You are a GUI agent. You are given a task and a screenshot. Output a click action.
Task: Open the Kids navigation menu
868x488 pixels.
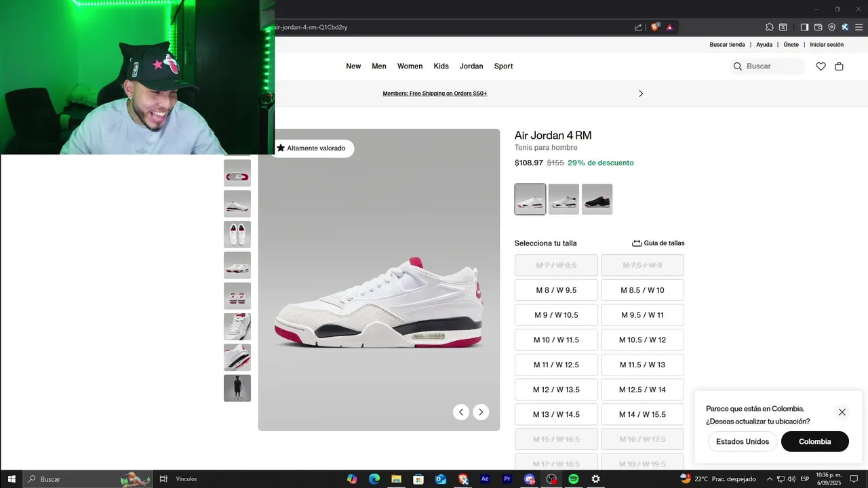click(441, 66)
